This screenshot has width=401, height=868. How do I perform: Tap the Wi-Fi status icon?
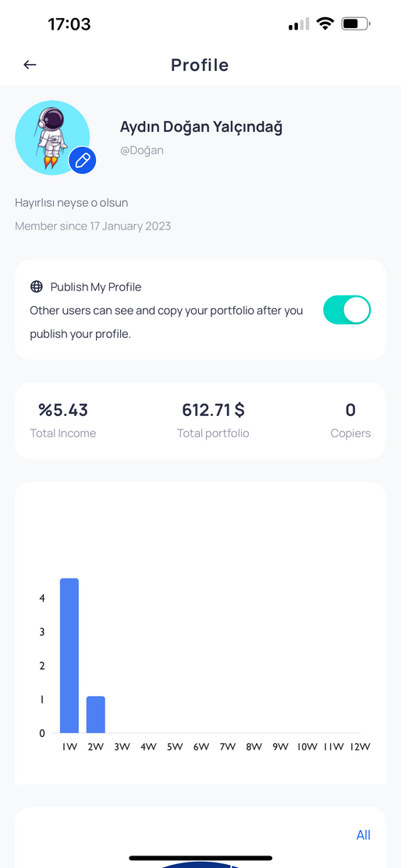pos(325,23)
